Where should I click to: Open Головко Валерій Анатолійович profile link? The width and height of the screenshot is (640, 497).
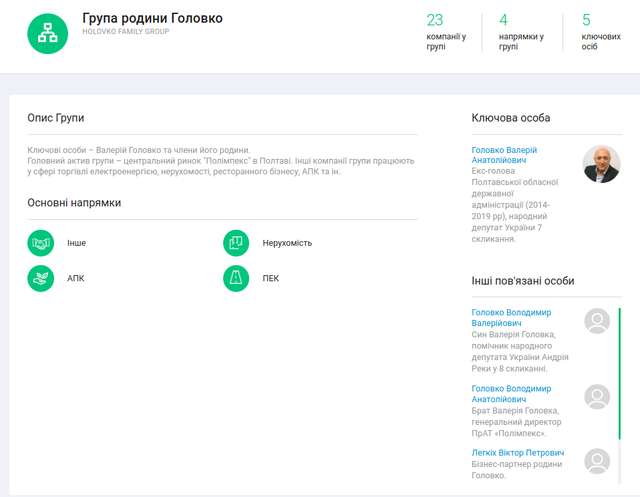(x=504, y=156)
